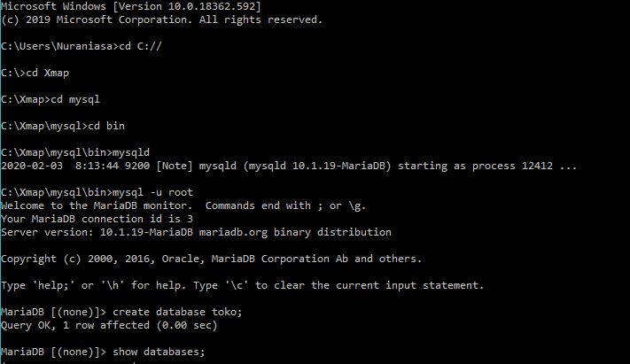Viewport: 630px width, 364px height.
Task: Click the 2019 Microsoft Corporation copyright line
Action: pyautogui.click(x=162, y=19)
